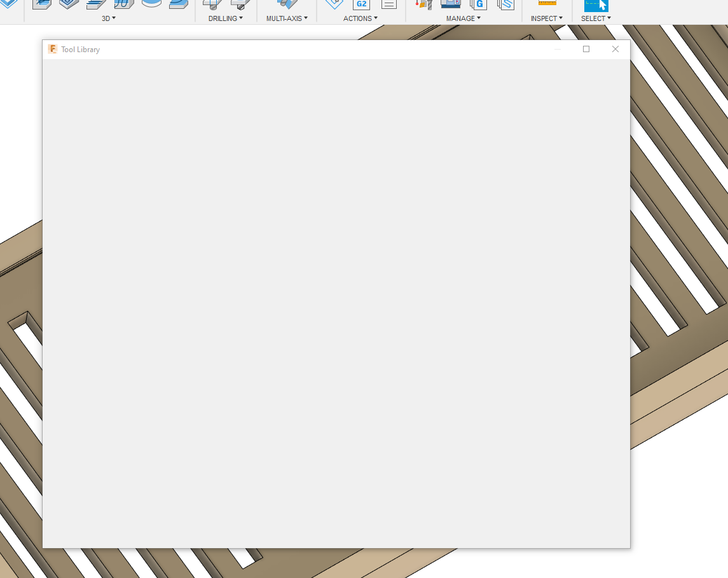Open the Tool Library icon in Manage
The image size is (728, 578).
click(423, 4)
